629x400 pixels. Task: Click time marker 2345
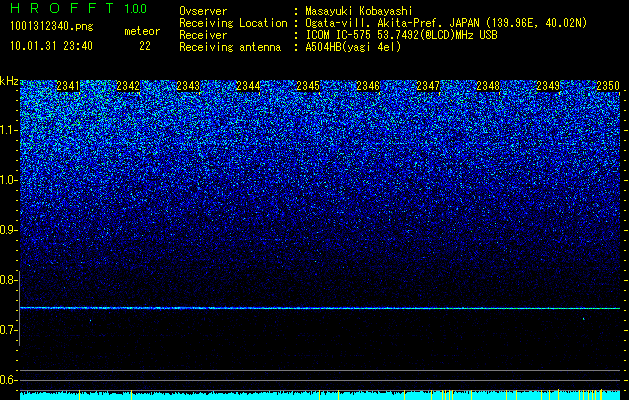click(308, 85)
